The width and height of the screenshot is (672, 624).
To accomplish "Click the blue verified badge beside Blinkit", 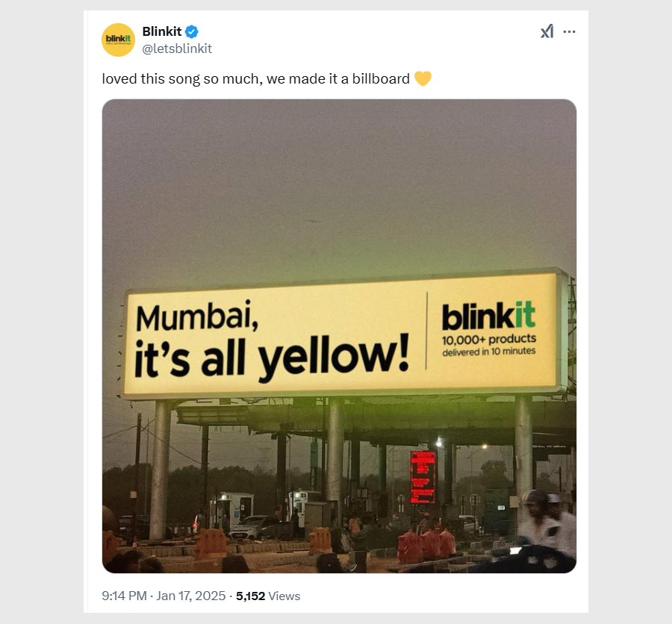I will click(192, 31).
